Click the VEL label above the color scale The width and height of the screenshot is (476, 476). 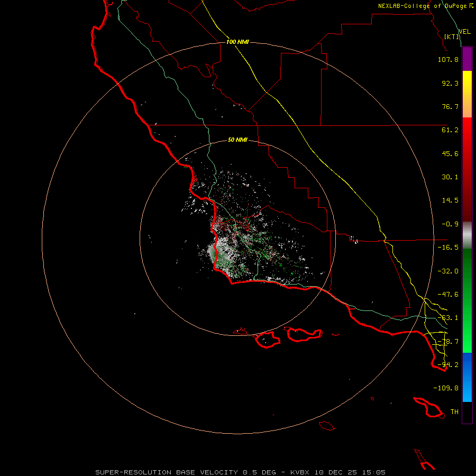465,31
